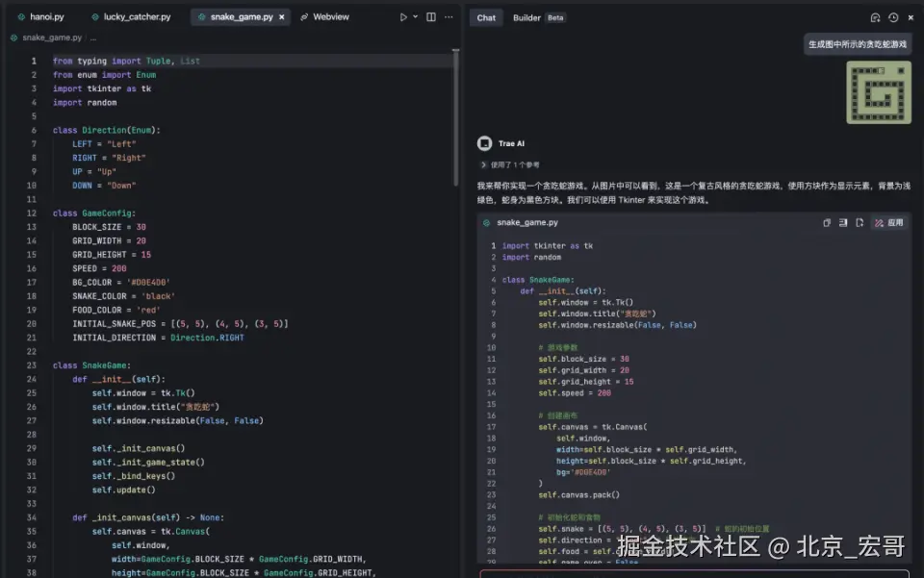Screen dimensions: 924x578
Task: Click the Trae AI avatar icon
Action: tap(484, 143)
